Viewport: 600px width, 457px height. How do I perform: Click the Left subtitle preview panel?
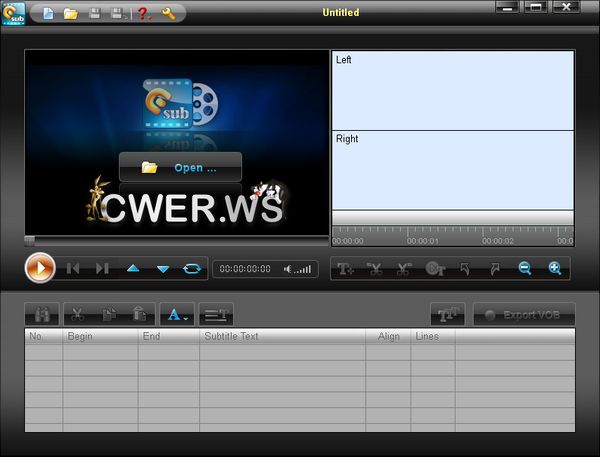(452, 90)
